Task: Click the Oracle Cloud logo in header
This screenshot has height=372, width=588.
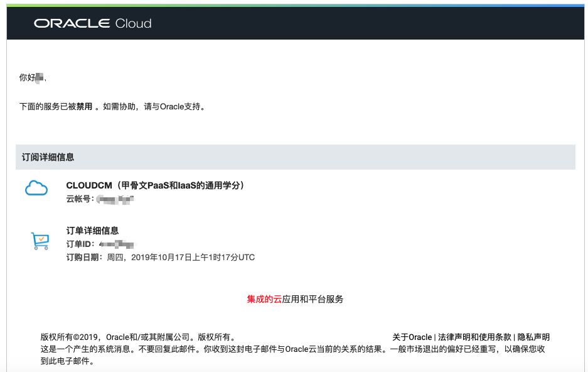Action: (93, 23)
